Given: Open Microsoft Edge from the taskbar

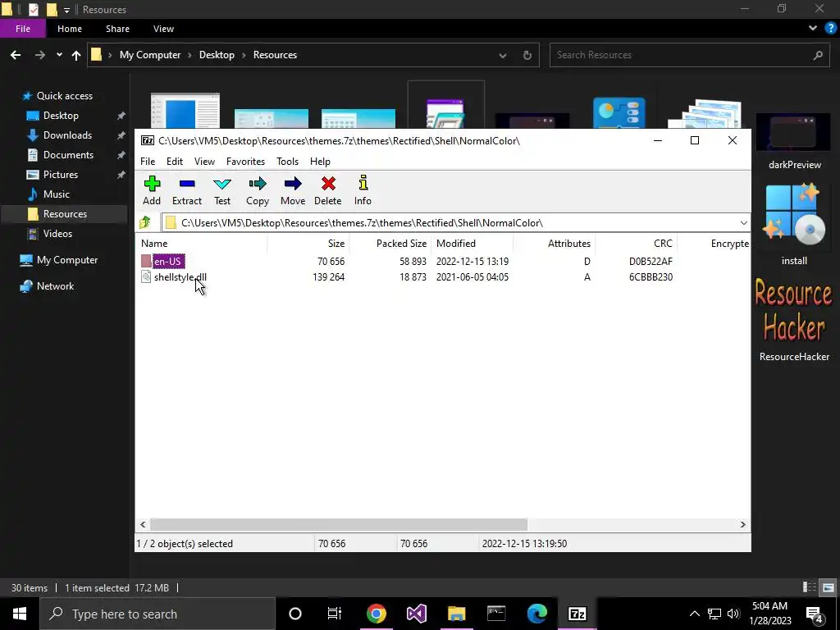Looking at the screenshot, I should [536, 614].
